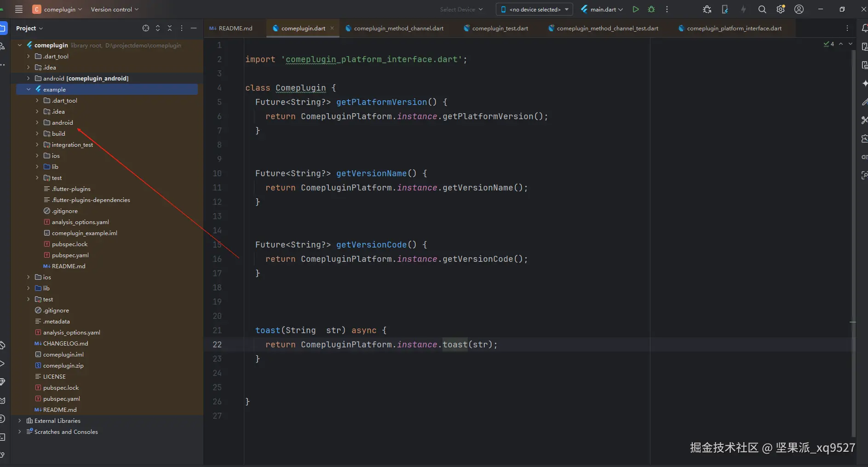Image resolution: width=868 pixels, height=467 pixels.
Task: Expand all items in Project panel
Action: coord(158,28)
